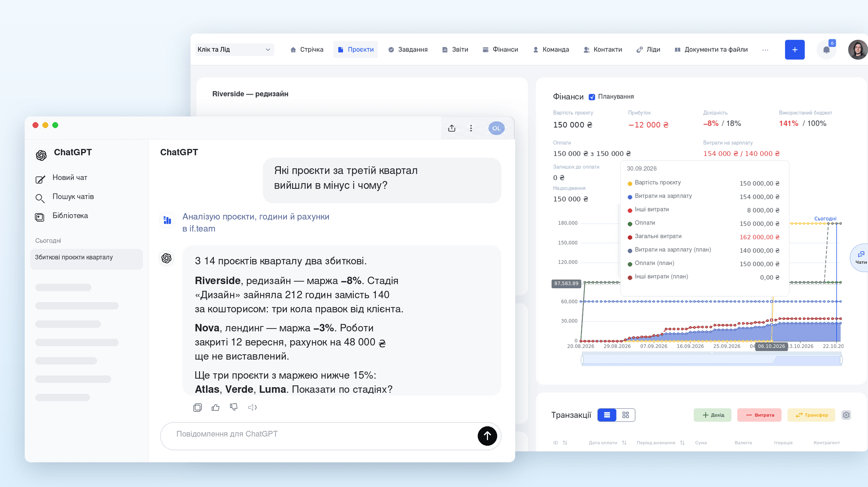This screenshot has height=487, width=868.
Task: Open the Проєкти tab
Action: [356, 50]
